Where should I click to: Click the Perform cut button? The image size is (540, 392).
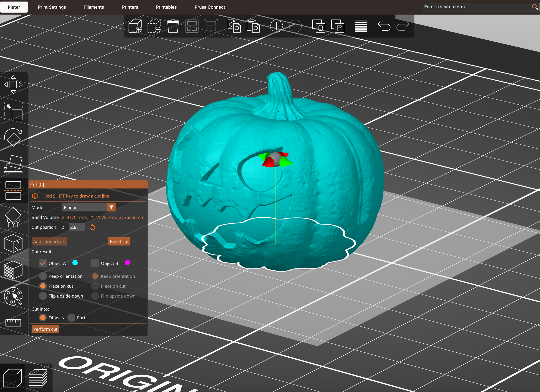click(x=45, y=329)
